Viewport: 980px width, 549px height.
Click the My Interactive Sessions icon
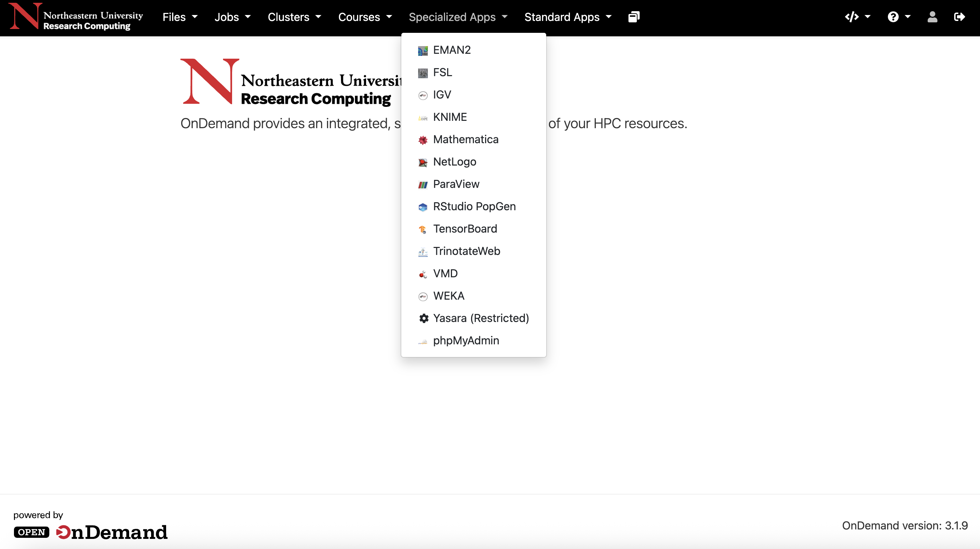[634, 17]
